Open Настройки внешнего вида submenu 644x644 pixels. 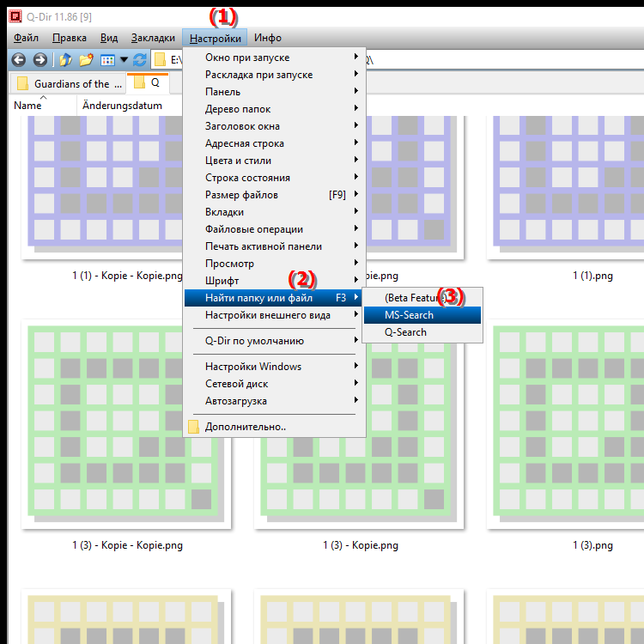pos(274,315)
